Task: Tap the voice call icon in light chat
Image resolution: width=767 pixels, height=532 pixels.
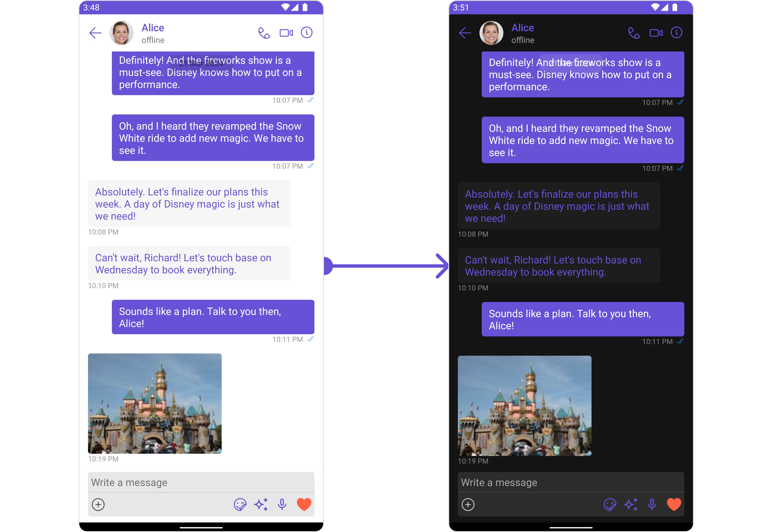Action: 264,33
